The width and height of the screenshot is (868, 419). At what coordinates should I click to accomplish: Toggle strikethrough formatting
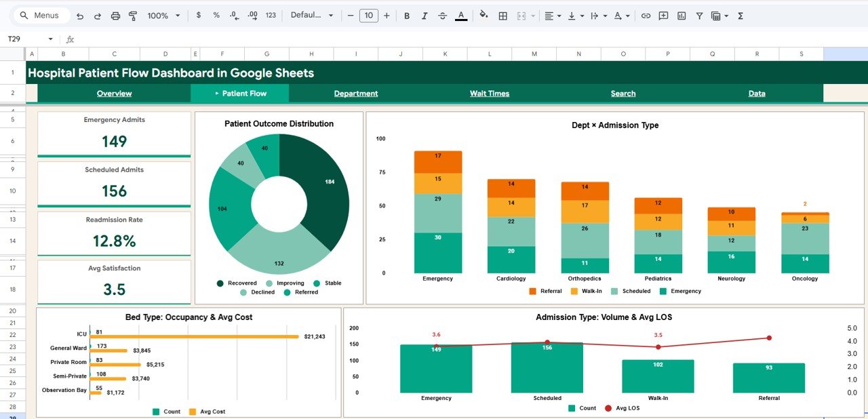pos(442,15)
